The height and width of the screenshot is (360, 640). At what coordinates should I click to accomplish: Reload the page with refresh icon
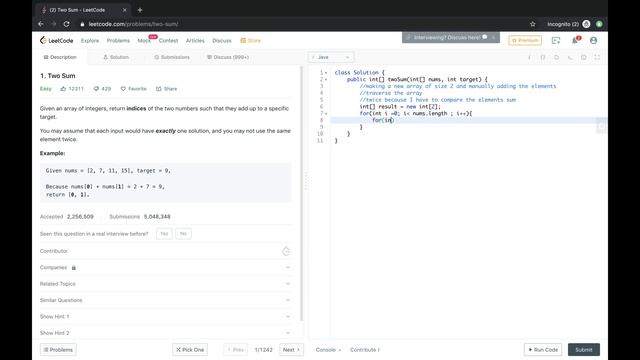(67, 24)
